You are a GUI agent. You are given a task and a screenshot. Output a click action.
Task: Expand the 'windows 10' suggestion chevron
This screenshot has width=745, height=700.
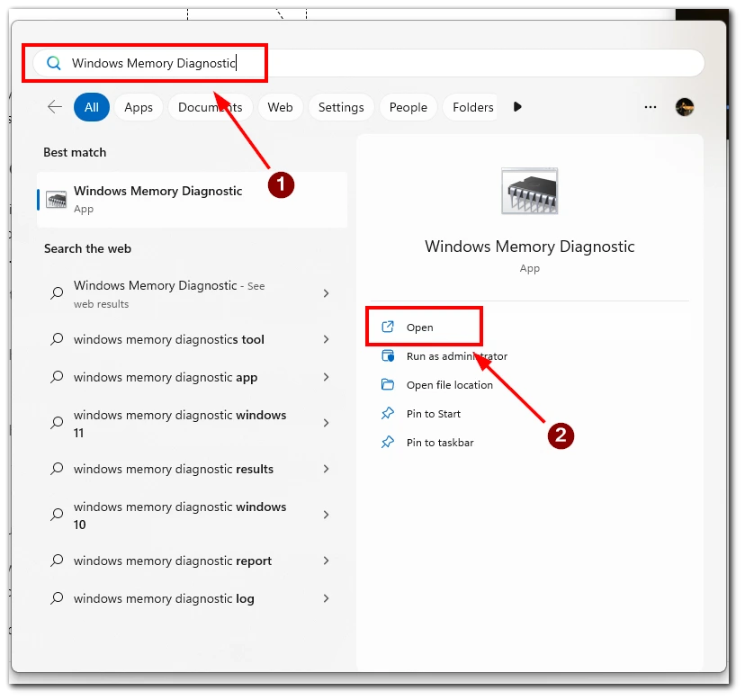[326, 515]
